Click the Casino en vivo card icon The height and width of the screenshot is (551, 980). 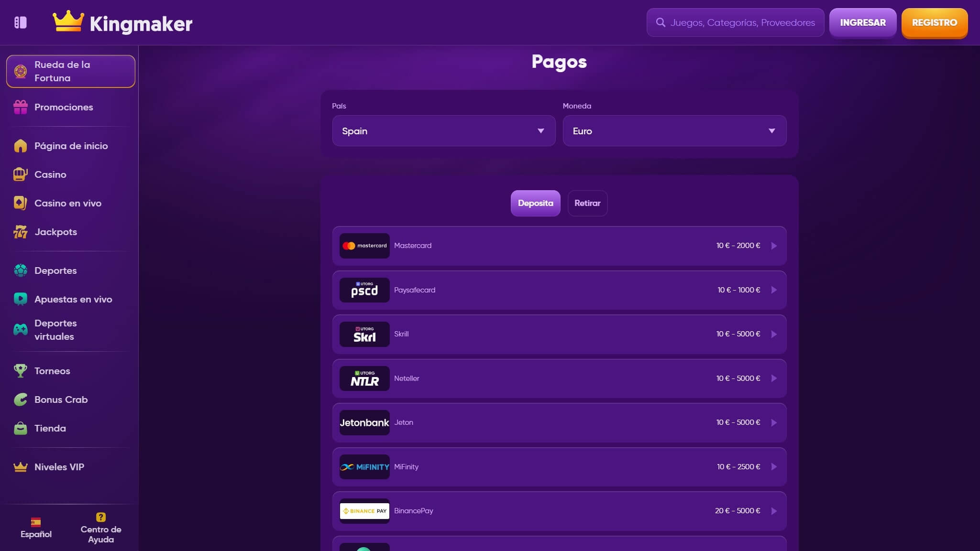21,203
